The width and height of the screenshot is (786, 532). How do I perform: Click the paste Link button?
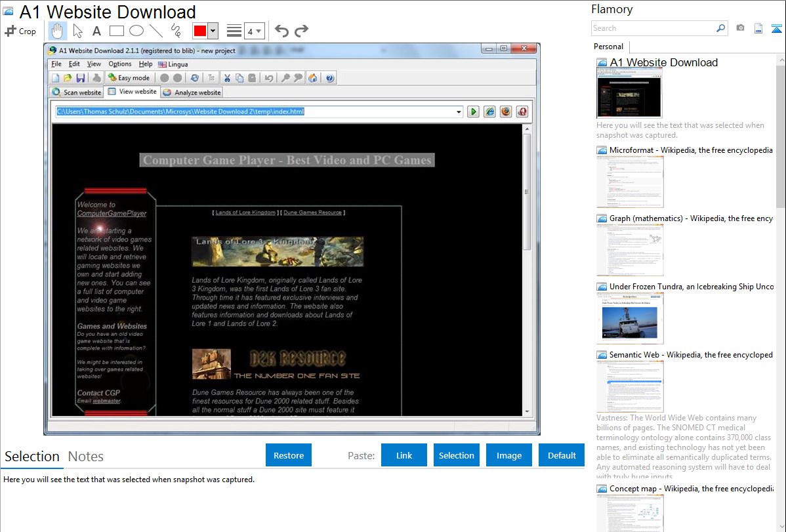pyautogui.click(x=404, y=455)
